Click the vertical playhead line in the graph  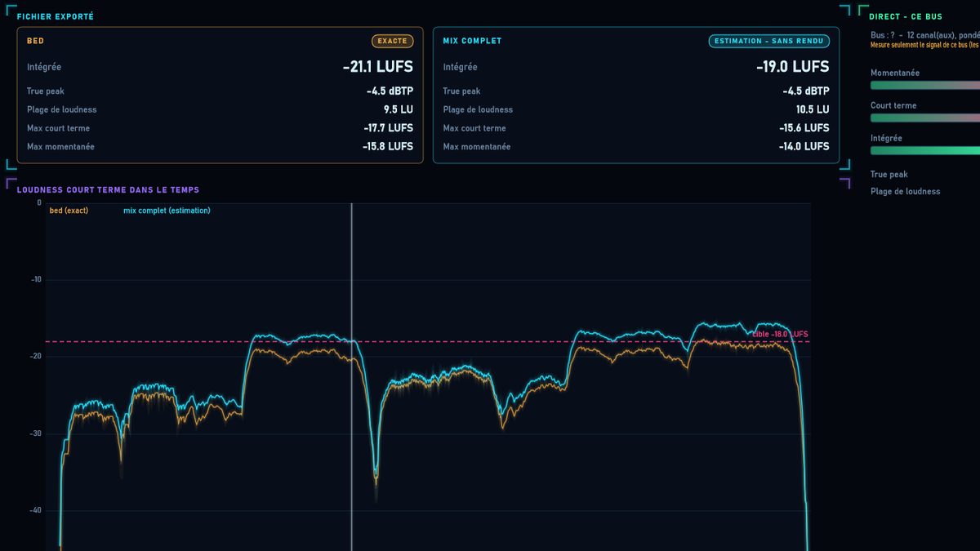click(x=352, y=375)
